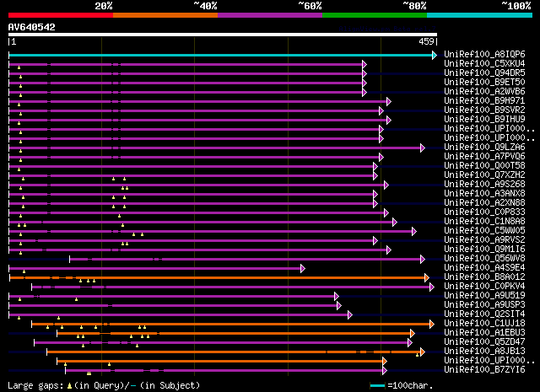This screenshot has height=392, width=540.
Task: Select the UniRef100_A9U519 label
Action: 484,296
